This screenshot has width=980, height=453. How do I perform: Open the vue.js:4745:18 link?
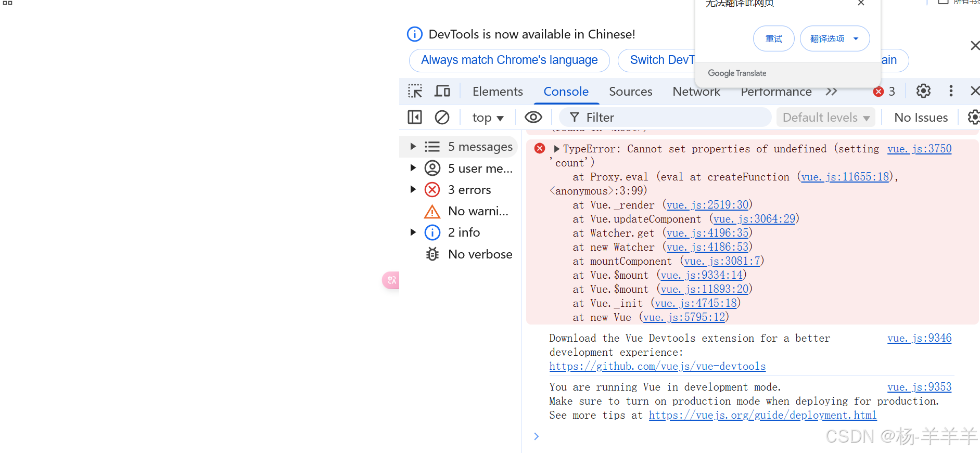[x=696, y=303]
